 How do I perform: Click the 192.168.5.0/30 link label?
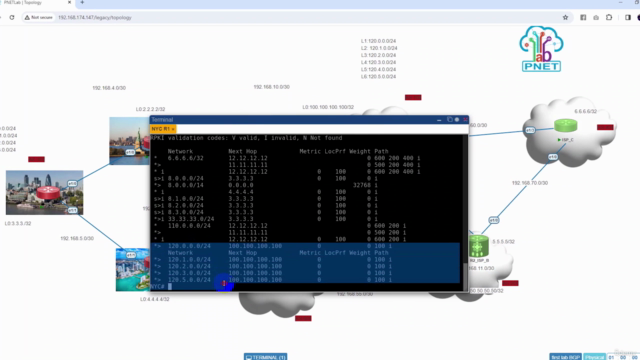(77, 238)
